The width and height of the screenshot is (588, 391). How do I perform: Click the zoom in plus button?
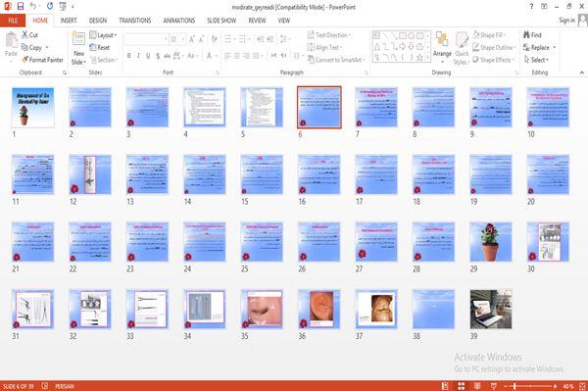[x=555, y=386]
